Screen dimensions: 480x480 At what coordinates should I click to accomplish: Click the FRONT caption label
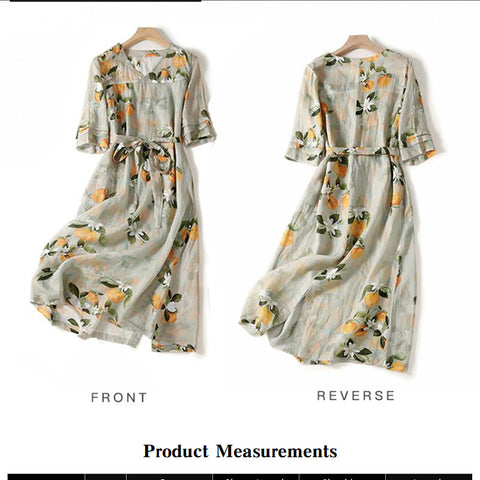(x=119, y=397)
